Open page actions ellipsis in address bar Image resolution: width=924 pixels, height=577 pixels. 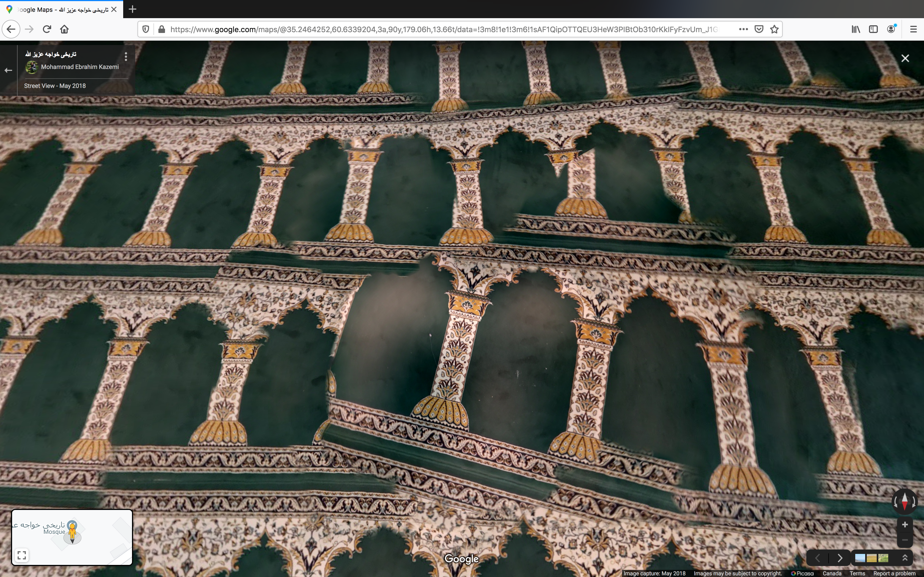(743, 29)
